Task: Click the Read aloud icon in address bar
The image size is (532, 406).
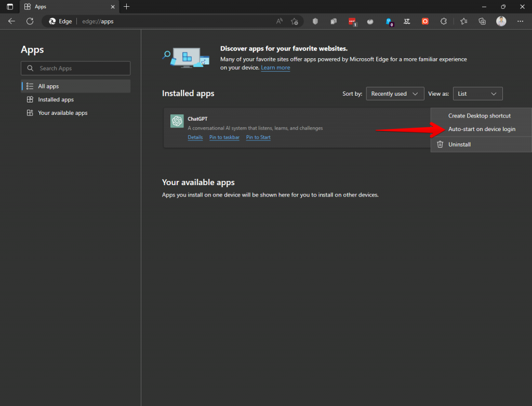Action: click(279, 21)
